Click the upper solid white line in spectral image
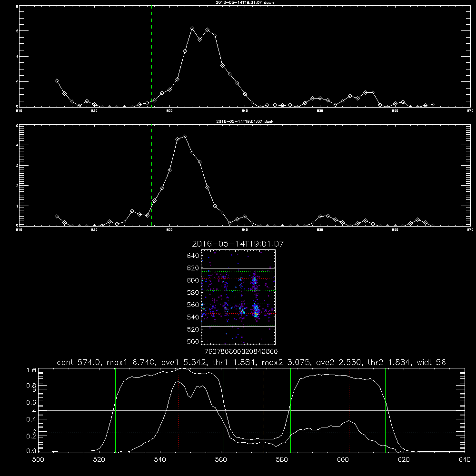The image size is (476, 476). tap(238, 268)
